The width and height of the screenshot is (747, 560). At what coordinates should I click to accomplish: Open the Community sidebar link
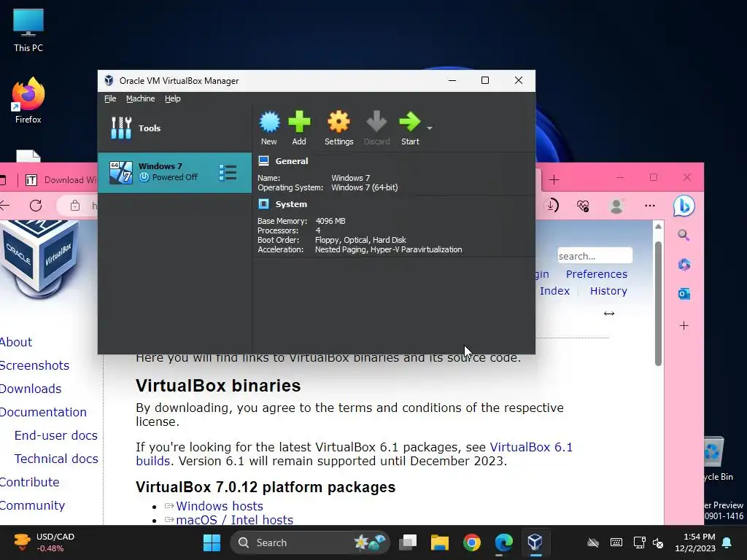(x=32, y=506)
